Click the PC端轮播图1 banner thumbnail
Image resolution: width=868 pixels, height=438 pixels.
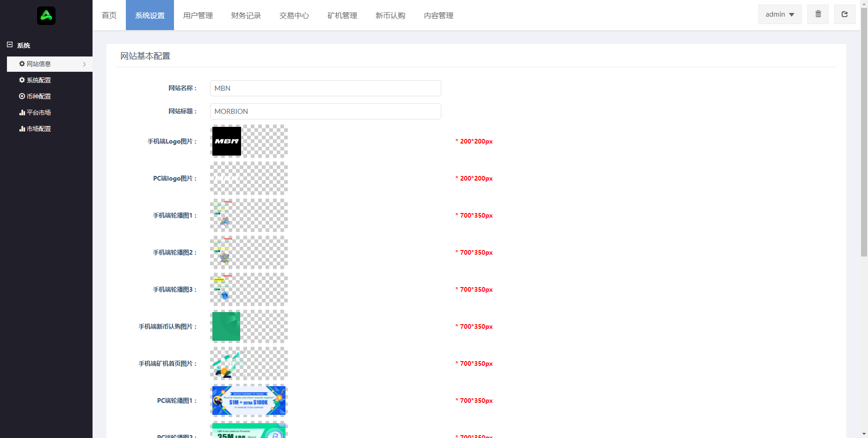249,400
